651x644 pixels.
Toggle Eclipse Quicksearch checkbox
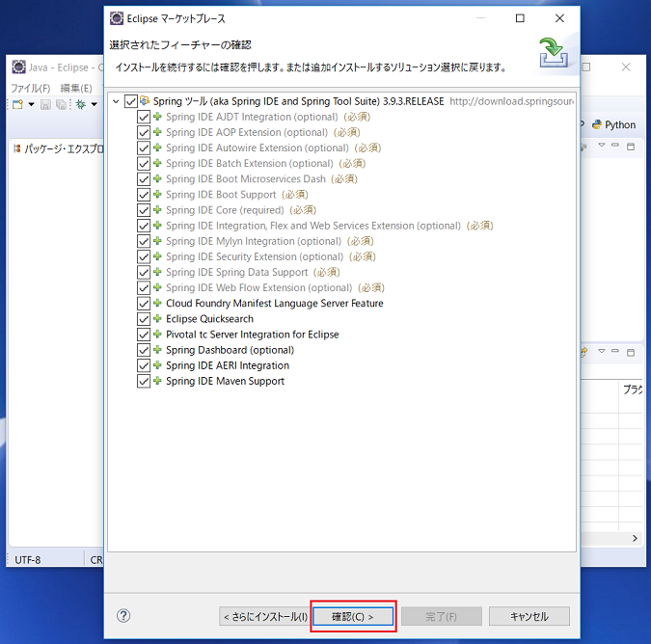[x=144, y=319]
